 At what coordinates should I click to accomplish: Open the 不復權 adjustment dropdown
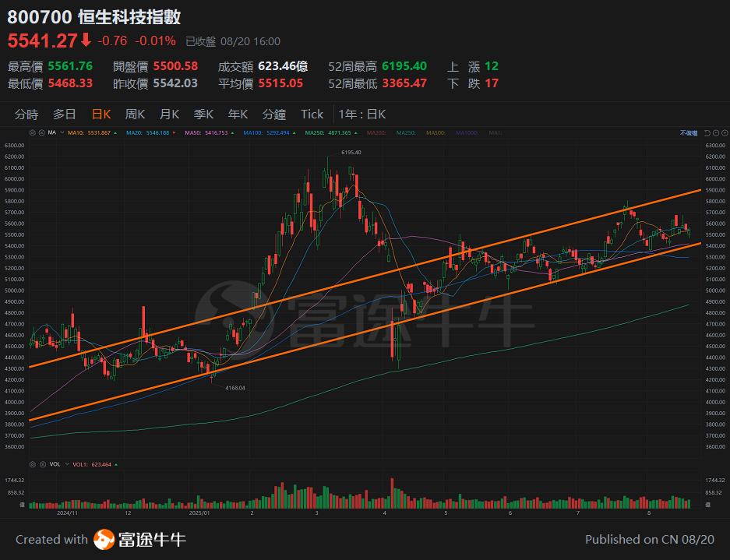[689, 133]
